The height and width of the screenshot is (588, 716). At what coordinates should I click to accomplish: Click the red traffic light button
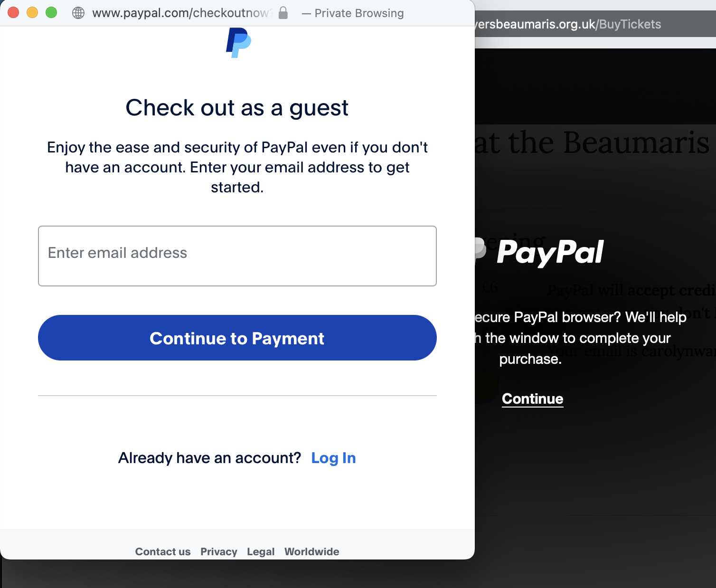click(13, 12)
